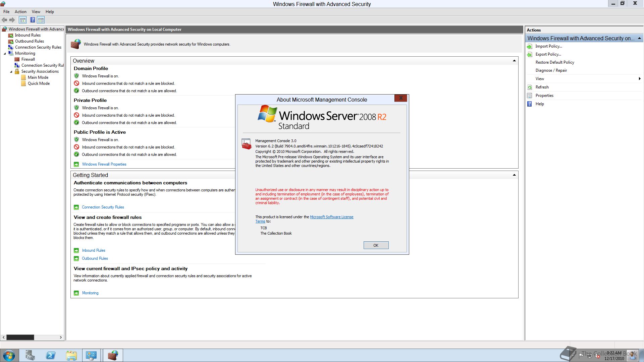Click the Windows Firewall taskbar button
Screen dimensions: 644x362
[x=113, y=355]
